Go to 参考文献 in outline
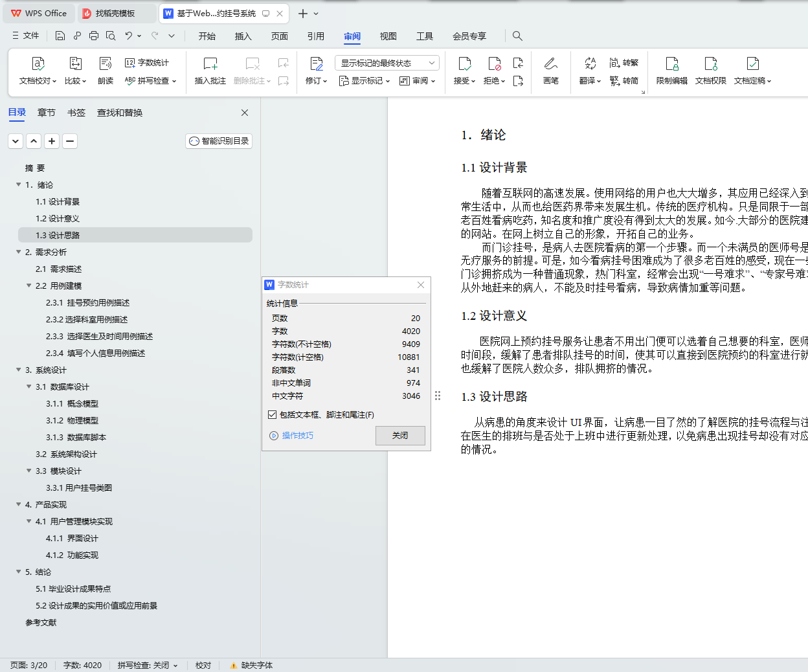 [x=41, y=623]
